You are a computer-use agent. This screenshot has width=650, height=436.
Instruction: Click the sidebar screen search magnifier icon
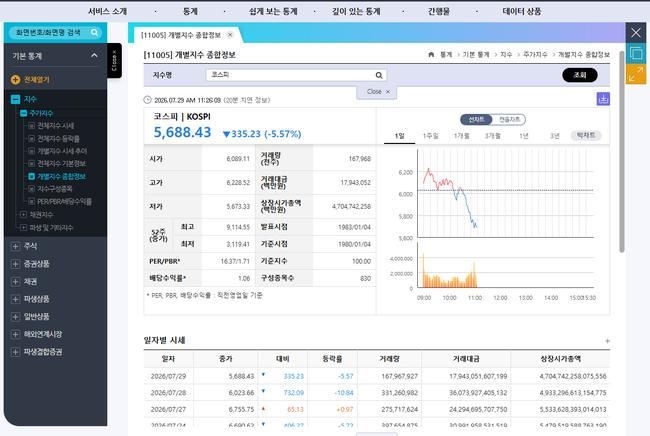click(95, 32)
